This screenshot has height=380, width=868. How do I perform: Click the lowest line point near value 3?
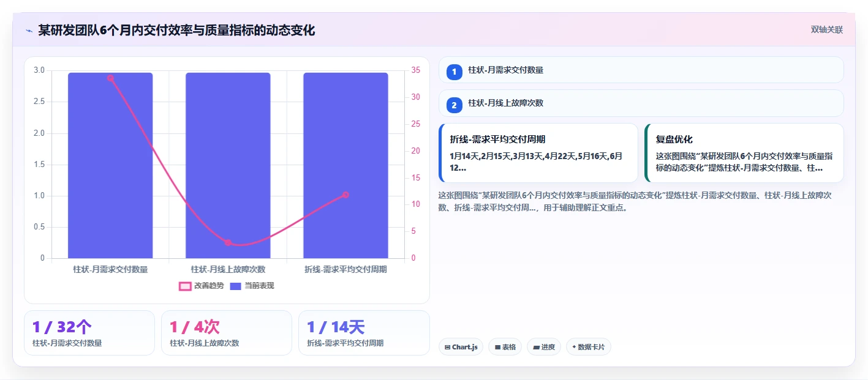point(228,242)
